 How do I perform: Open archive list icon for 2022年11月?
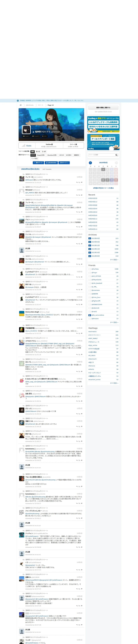tap(90, 249)
